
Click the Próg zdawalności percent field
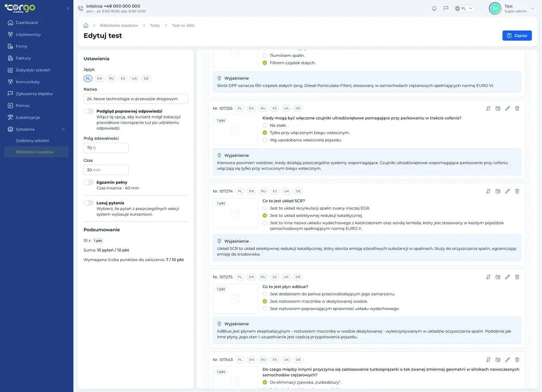[x=106, y=148]
